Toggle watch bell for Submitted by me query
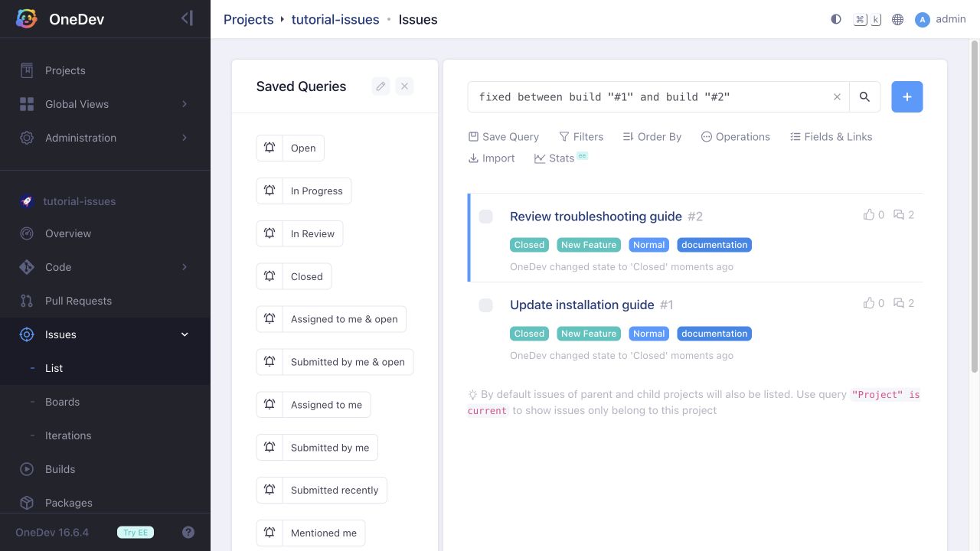The height and width of the screenshot is (551, 980). pos(269,448)
